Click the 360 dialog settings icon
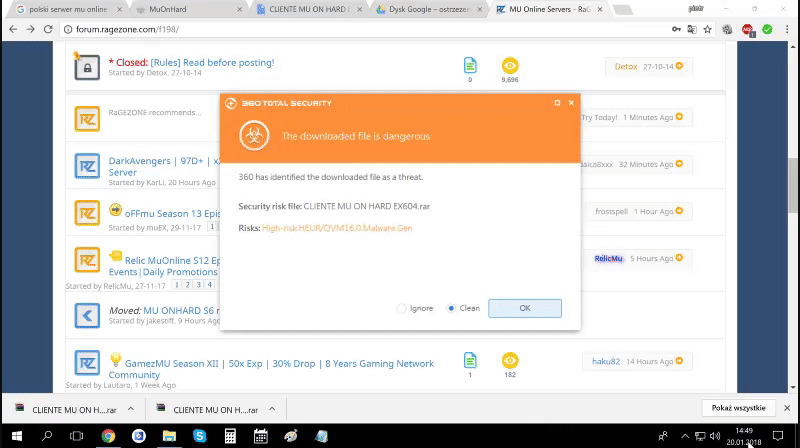800x448 pixels. [557, 103]
